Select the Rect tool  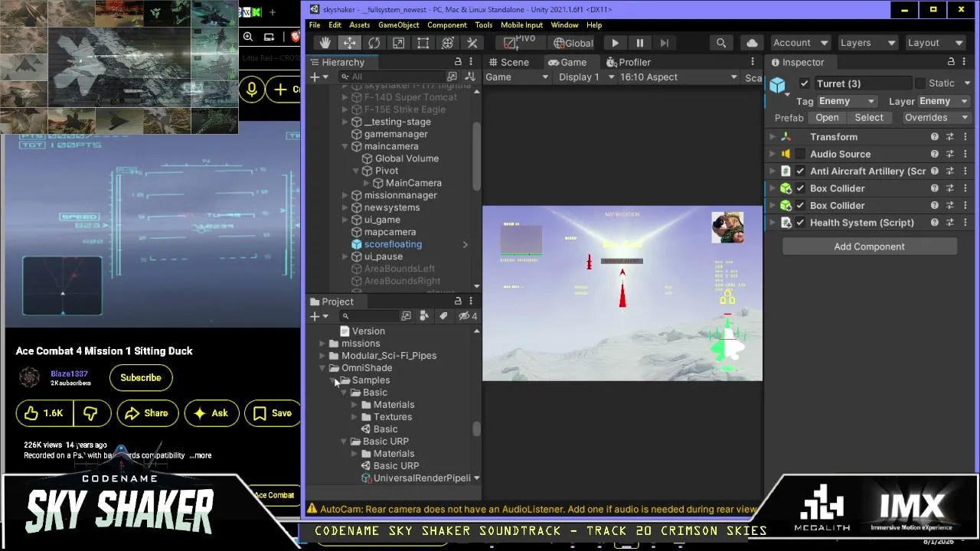coord(423,44)
